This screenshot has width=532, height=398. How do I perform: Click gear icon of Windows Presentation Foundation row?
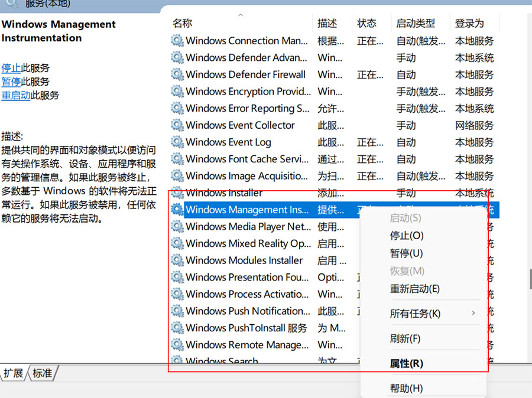[x=177, y=278]
